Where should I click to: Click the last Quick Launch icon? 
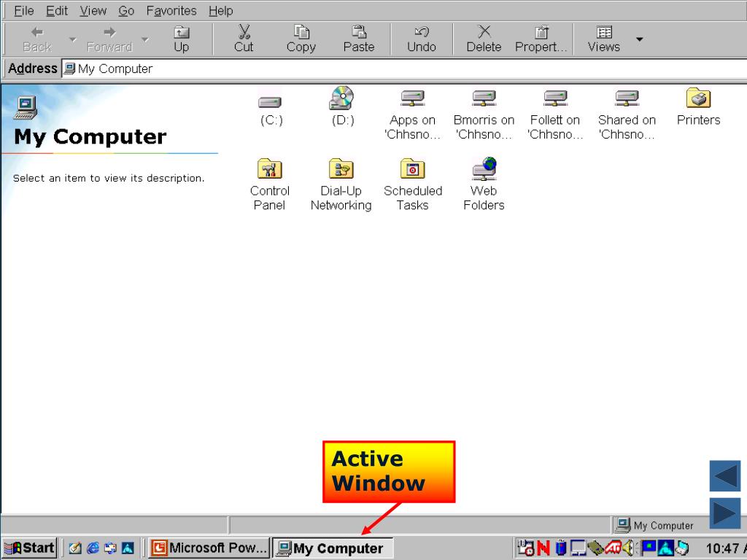click(128, 548)
